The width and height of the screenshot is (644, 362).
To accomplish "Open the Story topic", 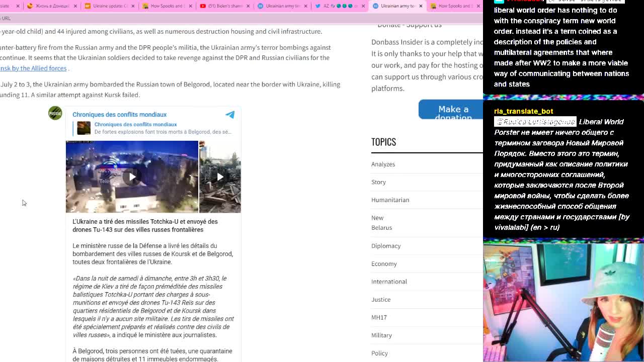I will [378, 182].
